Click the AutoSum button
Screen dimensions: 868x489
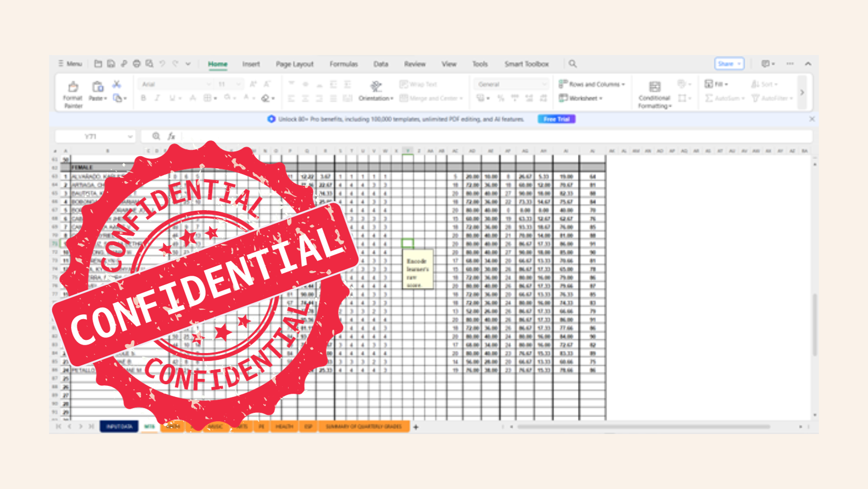[725, 98]
